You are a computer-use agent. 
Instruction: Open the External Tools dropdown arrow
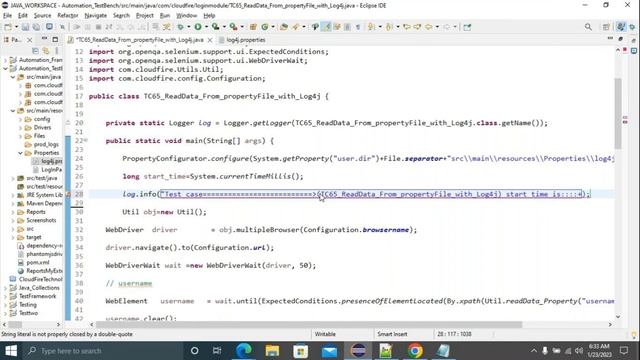[242, 27]
